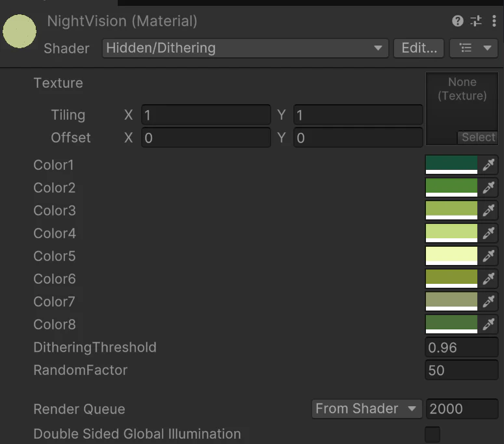Viewport: 504px width, 444px height.
Task: Open the Color1 dark teal swatch
Action: [x=451, y=165]
